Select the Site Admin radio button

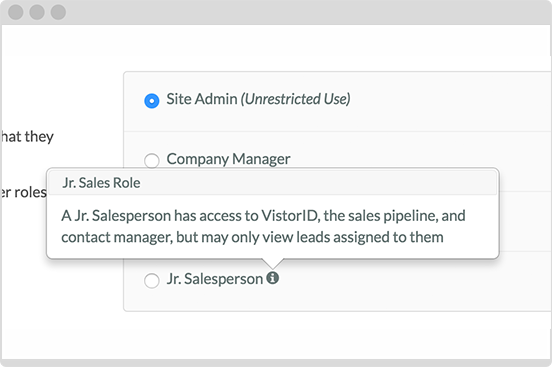[x=152, y=101]
